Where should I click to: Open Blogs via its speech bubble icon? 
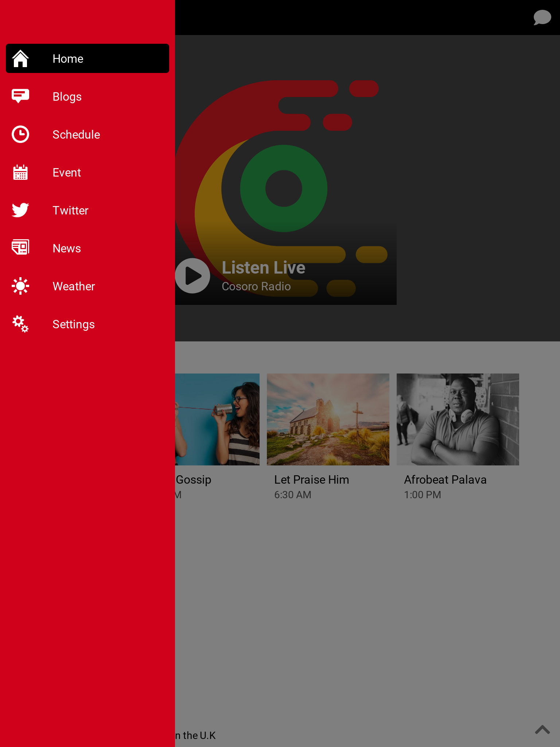coord(20,96)
